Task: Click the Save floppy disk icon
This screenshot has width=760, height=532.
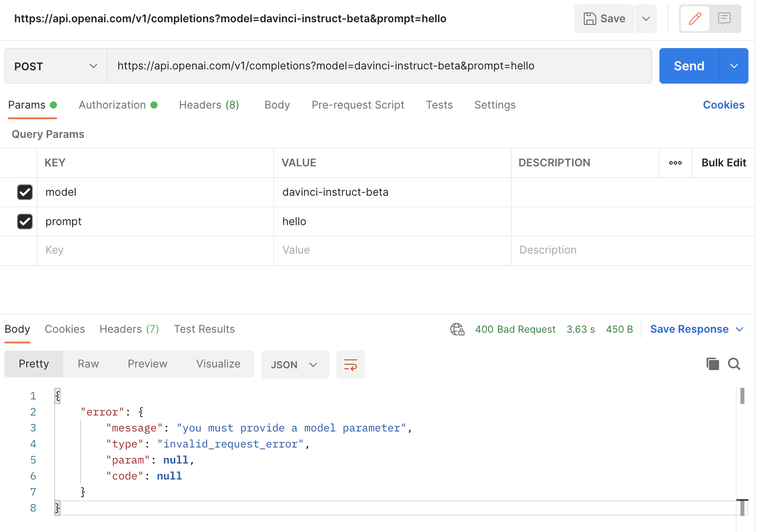Action: [x=590, y=19]
